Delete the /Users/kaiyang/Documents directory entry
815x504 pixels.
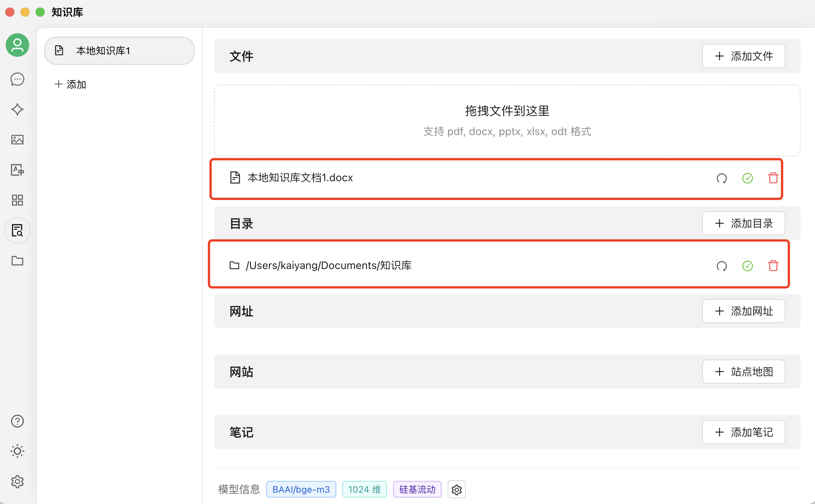pos(773,266)
